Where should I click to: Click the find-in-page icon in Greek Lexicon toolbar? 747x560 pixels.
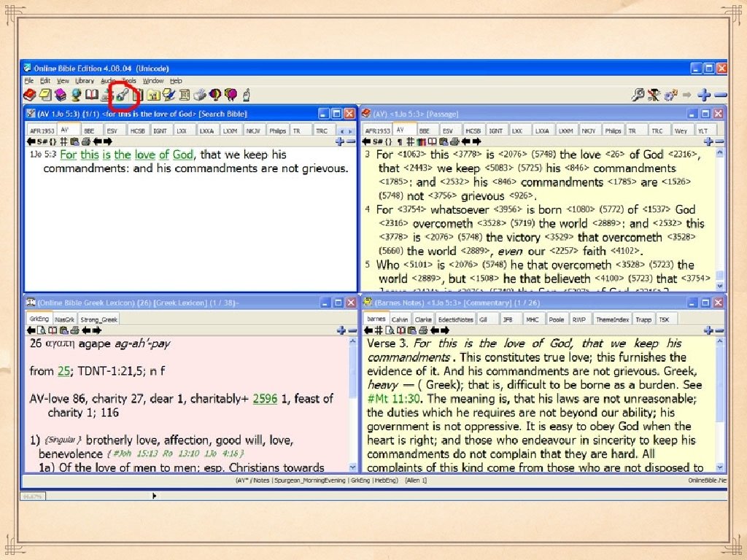(42, 330)
